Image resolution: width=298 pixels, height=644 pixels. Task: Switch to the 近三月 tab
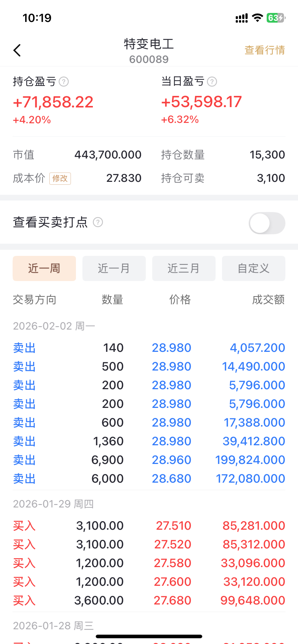point(184,268)
